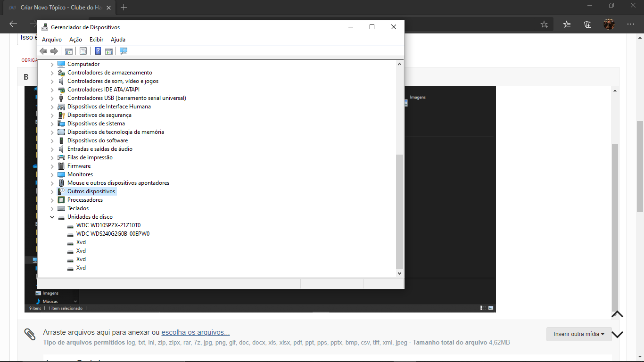Click the Forward arrow in Device Manager toolbar
644x362 pixels.
[54, 51]
